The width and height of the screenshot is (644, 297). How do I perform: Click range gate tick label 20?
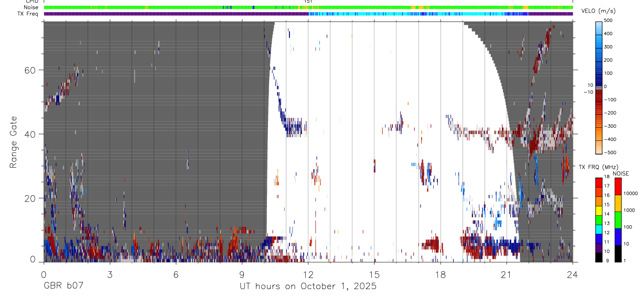point(31,199)
